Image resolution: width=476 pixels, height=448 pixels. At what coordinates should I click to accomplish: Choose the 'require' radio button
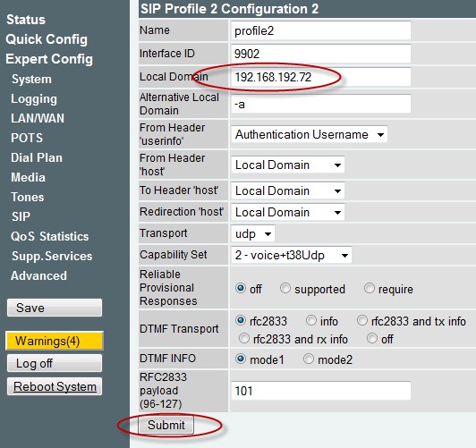[x=370, y=288]
